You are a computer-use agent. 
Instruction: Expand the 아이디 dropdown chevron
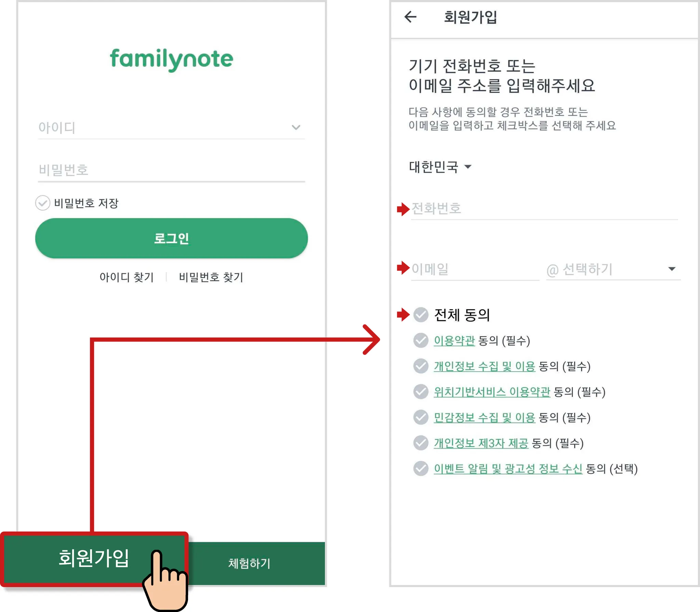click(x=296, y=128)
